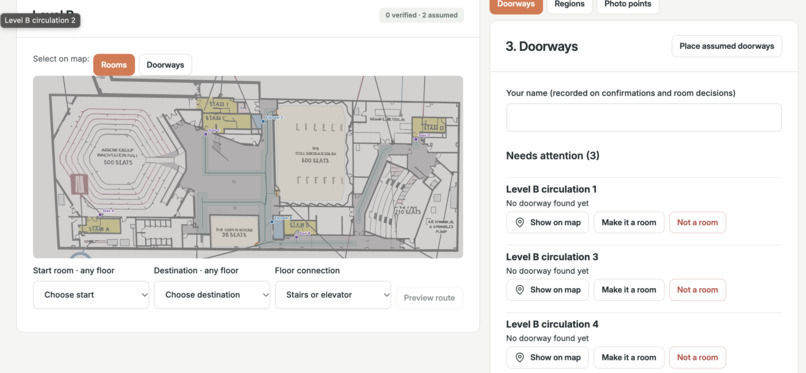
Task: Mark Level B circulation 1 as Not a room
Action: [x=698, y=222]
